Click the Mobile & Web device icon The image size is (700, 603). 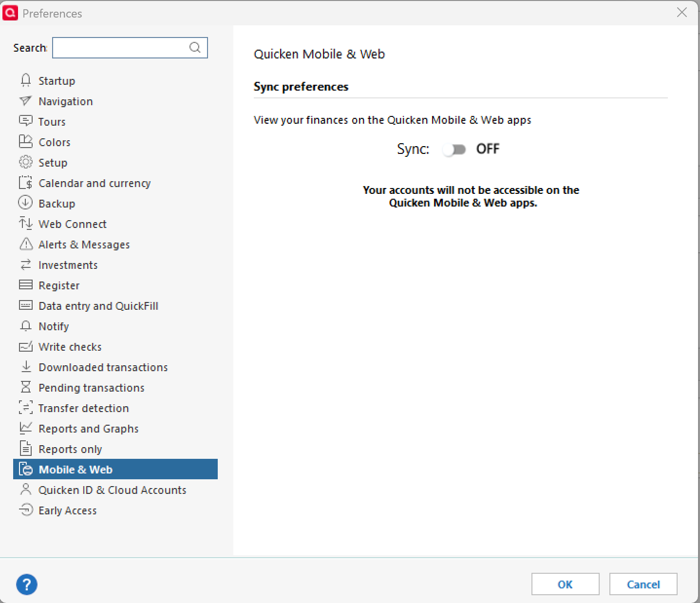(26, 469)
